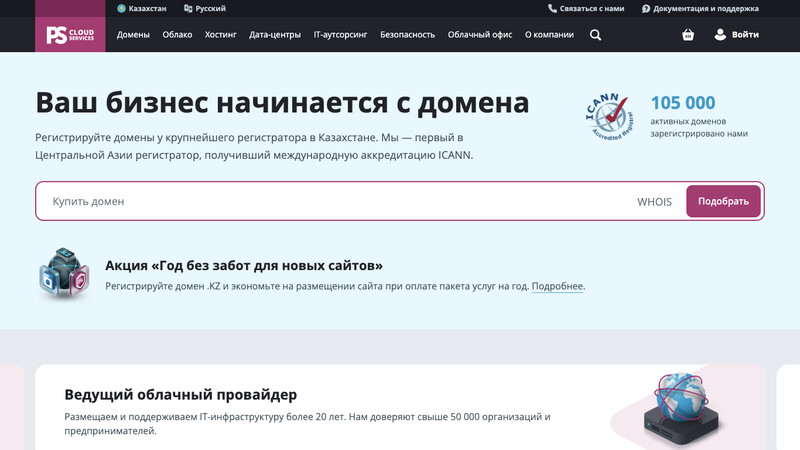Click the user avatar icon
Screen dimensions: 800x450
[x=720, y=35]
